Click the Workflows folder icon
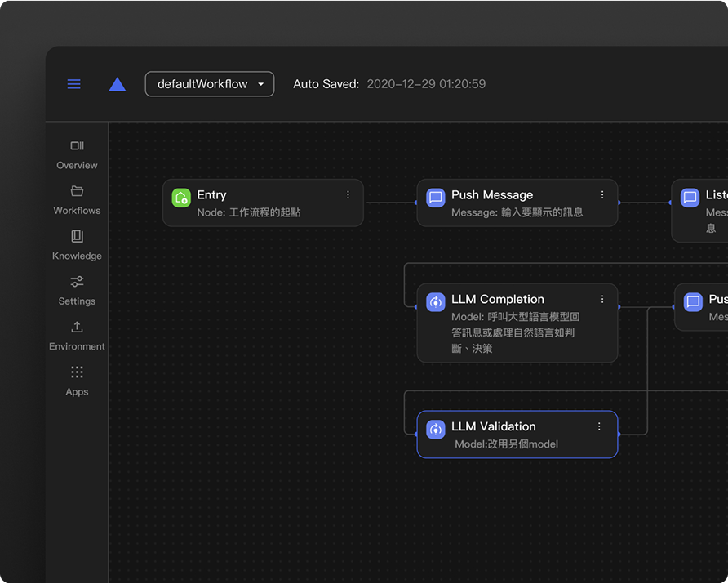The height and width of the screenshot is (584, 728). pyautogui.click(x=77, y=191)
